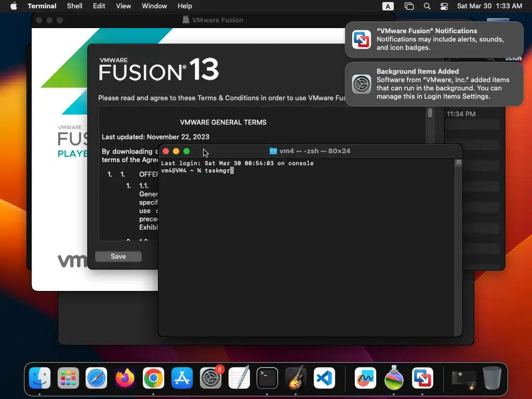Open the minimized window thumbnail in Dock
Screen dimensions: 532x399
coord(464,380)
